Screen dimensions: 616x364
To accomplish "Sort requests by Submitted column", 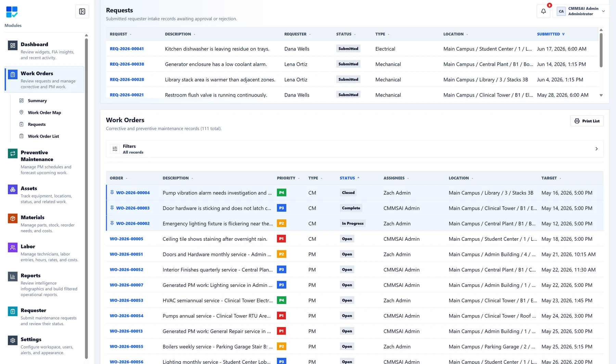I will 551,34.
